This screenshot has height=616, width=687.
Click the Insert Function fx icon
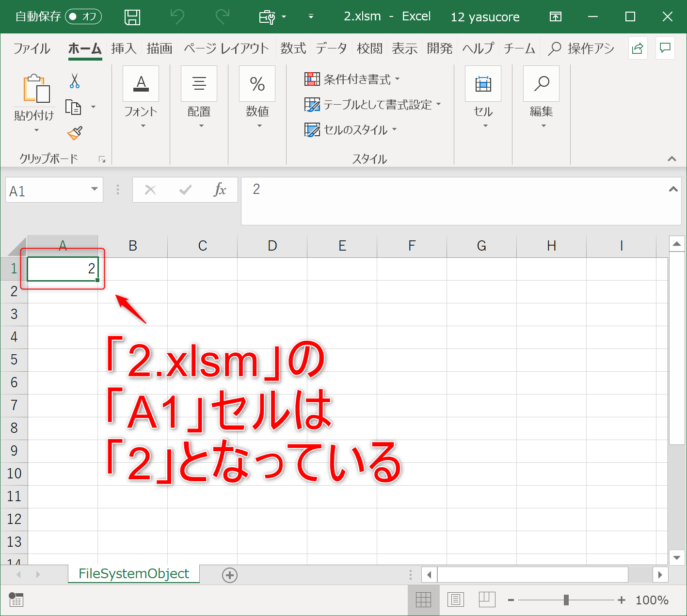coord(220,190)
